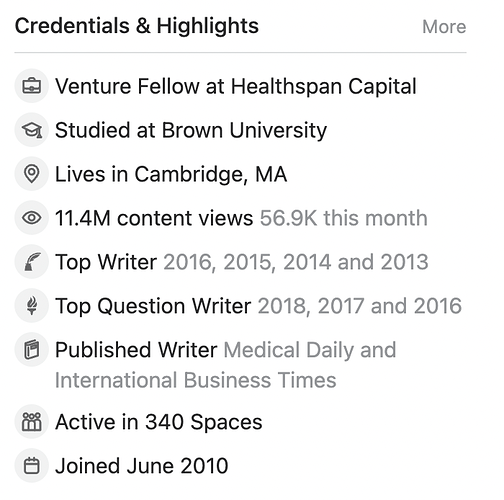
Task: Click the briefcase employment icon
Action: click(x=32, y=86)
